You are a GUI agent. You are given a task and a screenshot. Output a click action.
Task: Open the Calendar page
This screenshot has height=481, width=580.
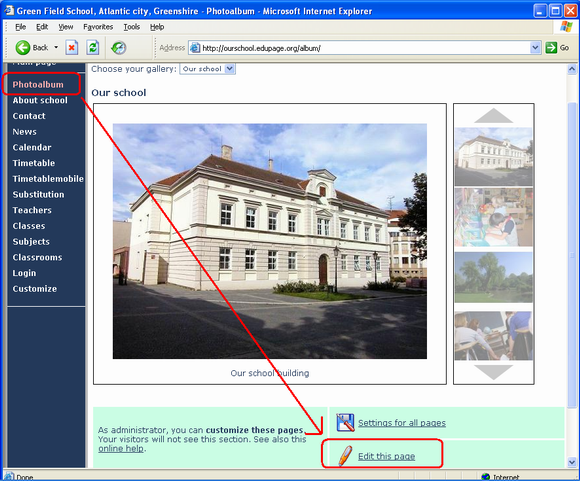(32, 147)
